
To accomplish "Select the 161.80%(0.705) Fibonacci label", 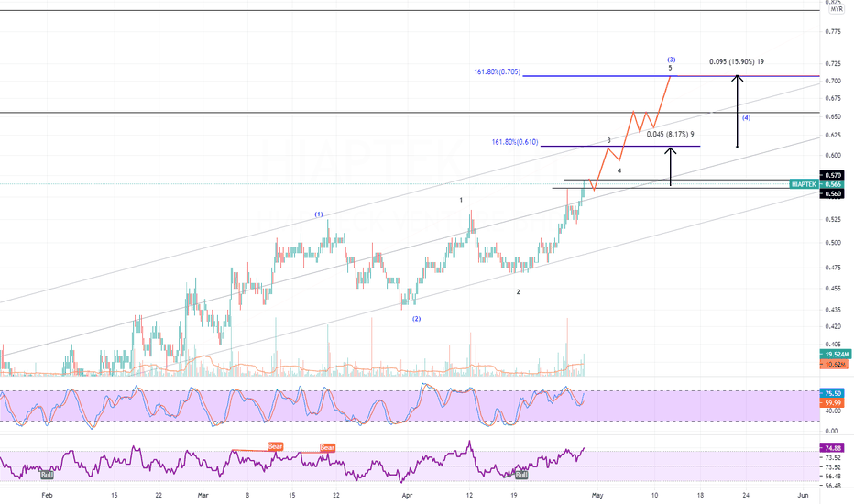I will [498, 71].
